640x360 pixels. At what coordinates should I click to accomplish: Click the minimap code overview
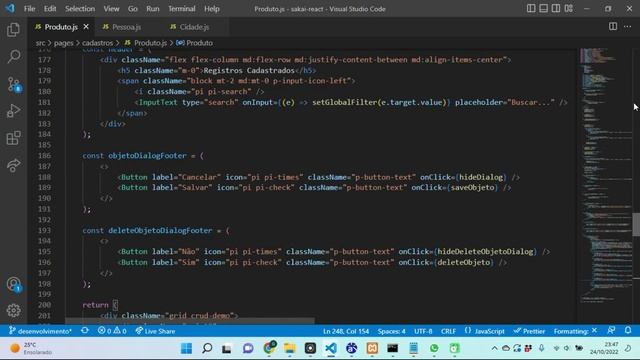(x=605, y=176)
